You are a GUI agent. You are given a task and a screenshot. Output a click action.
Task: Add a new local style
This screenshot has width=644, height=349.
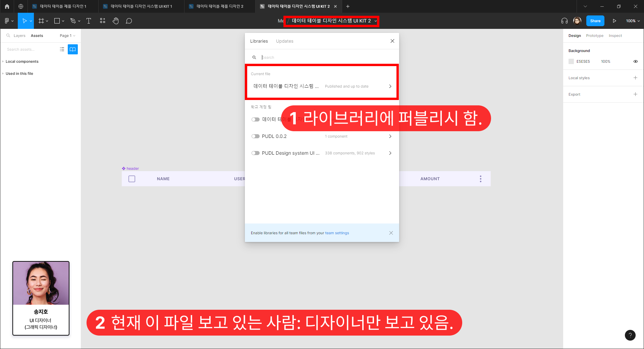tap(635, 78)
